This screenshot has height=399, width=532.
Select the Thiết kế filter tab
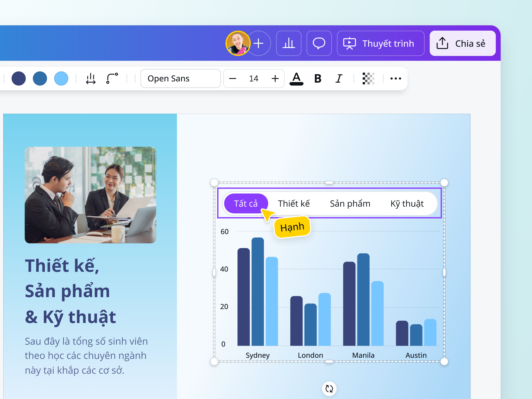pyautogui.click(x=294, y=203)
